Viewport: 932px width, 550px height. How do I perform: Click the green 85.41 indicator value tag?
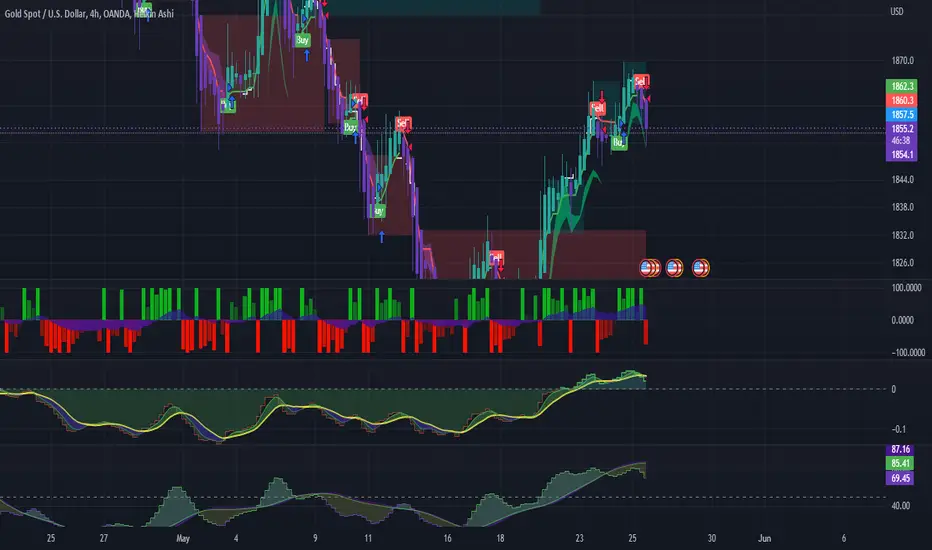900,463
